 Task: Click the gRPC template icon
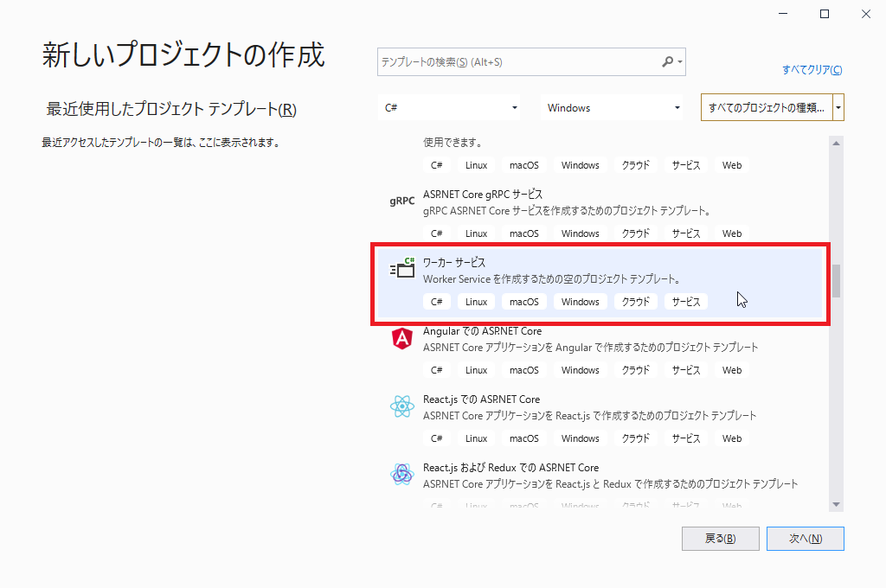click(401, 201)
